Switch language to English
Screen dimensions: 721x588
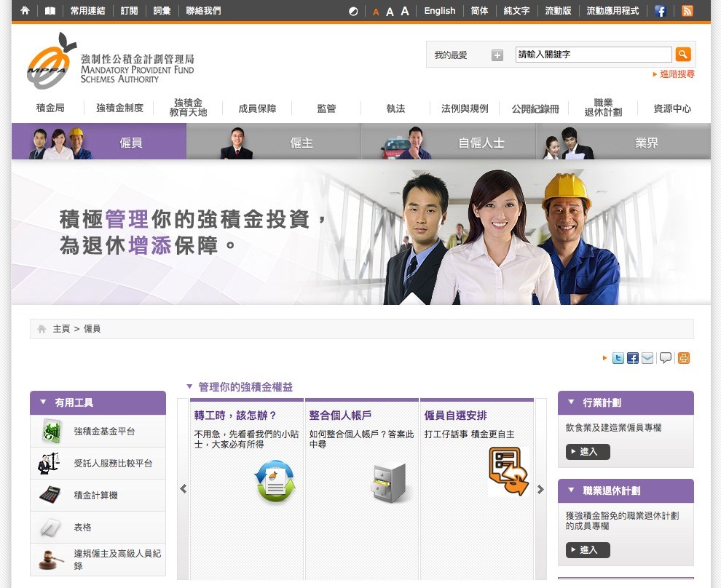(439, 11)
